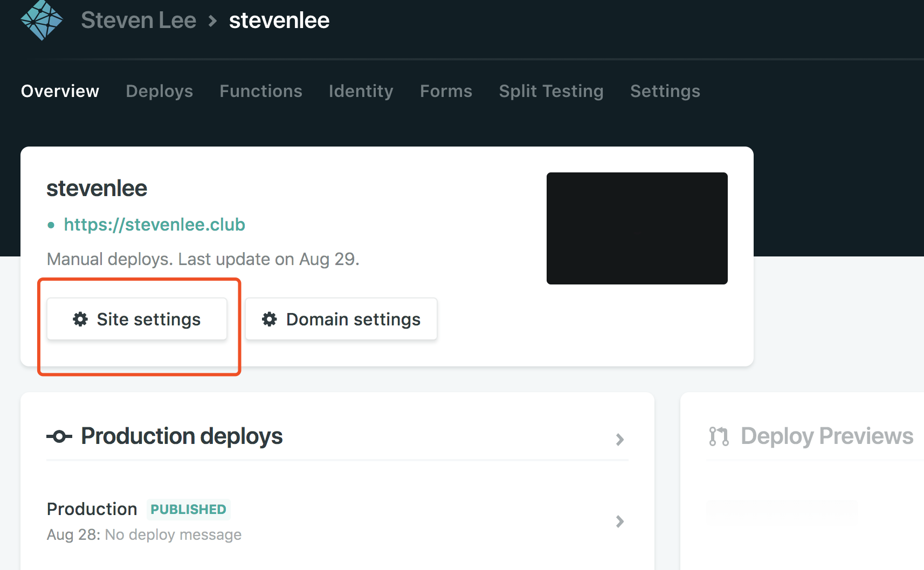Open the Steven Lee team breadcrumb

[139, 20]
